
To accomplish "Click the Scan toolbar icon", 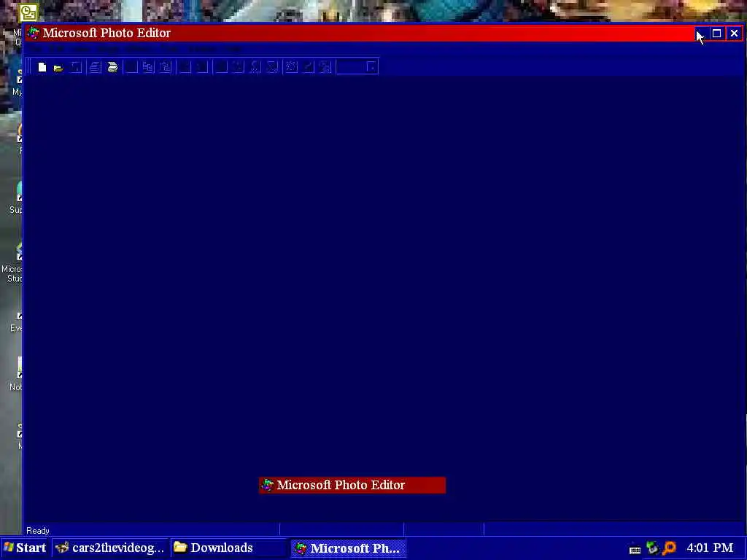I will [112, 67].
